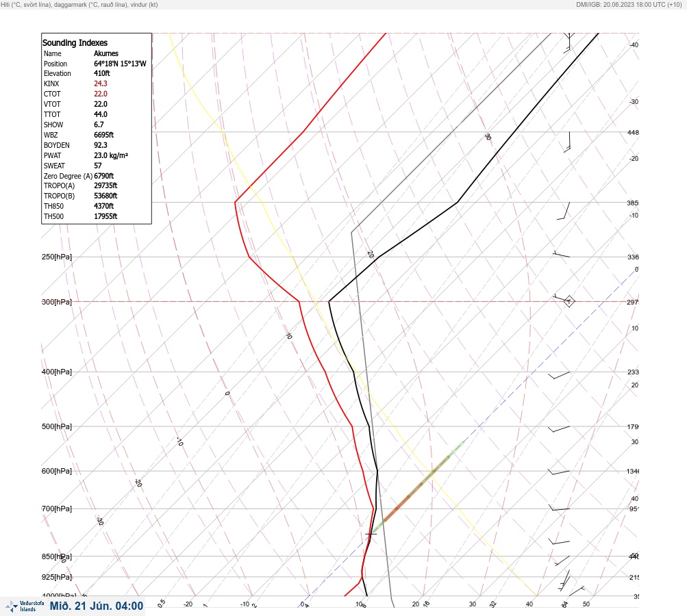Click the wind barb at the 500 hPa level
The height and width of the screenshot is (616, 687).
point(559,428)
